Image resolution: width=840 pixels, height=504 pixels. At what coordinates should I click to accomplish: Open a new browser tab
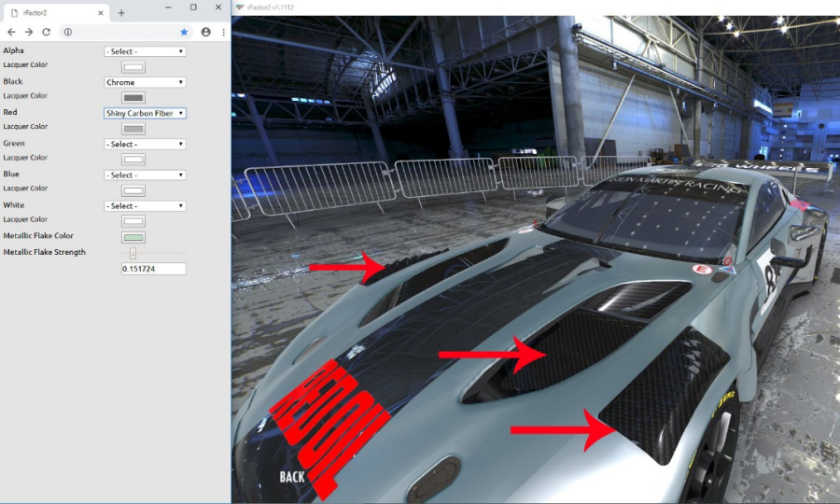(121, 13)
